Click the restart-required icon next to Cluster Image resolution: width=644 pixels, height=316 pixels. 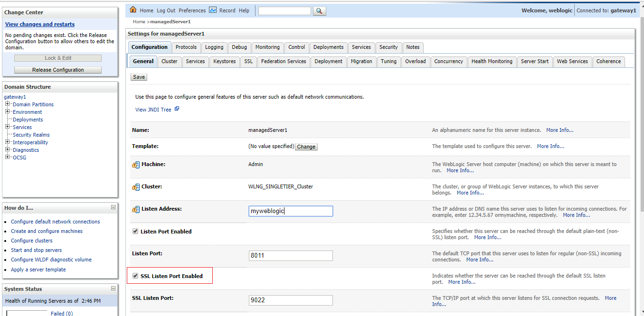pos(136,187)
